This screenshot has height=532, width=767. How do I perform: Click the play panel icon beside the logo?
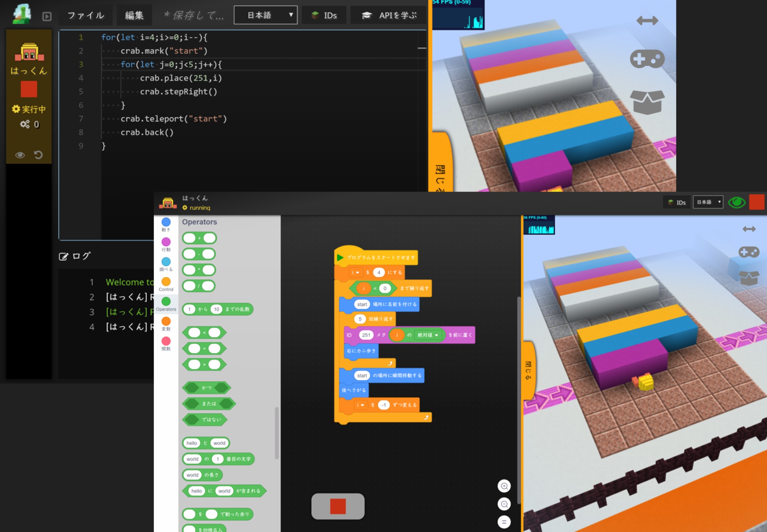pyautogui.click(x=47, y=16)
